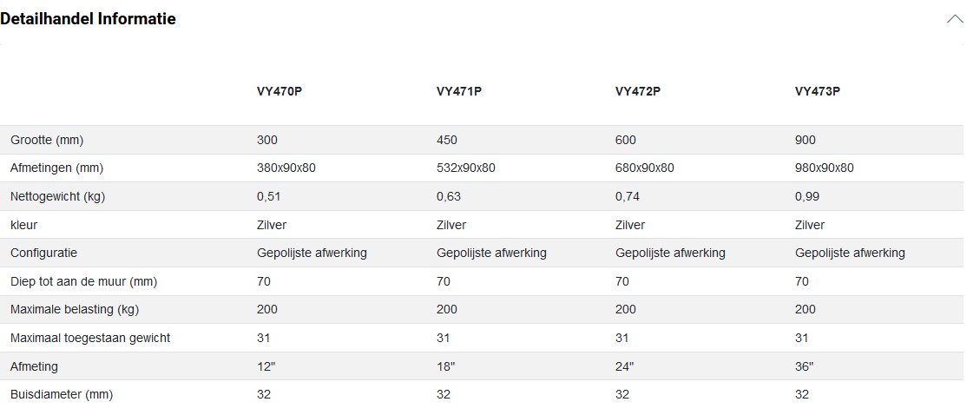
Task: Click the 980x90x80 dimensions cell
Action: pos(825,168)
